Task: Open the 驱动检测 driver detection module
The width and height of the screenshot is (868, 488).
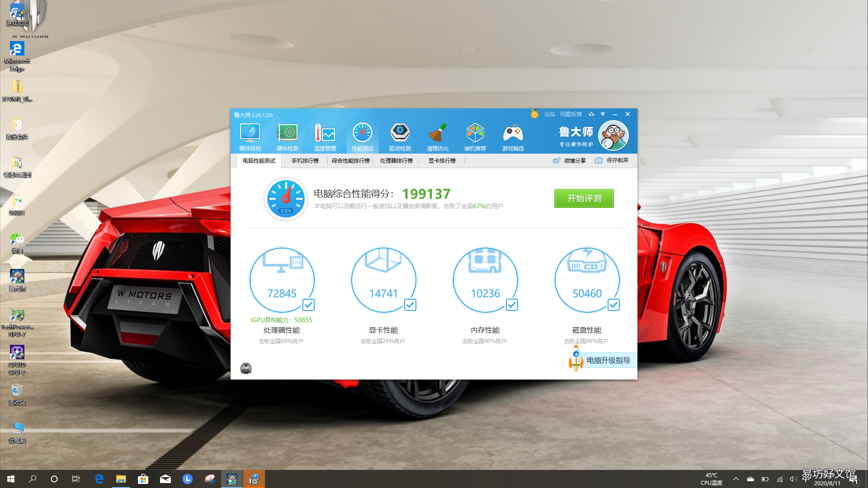Action: pos(400,137)
